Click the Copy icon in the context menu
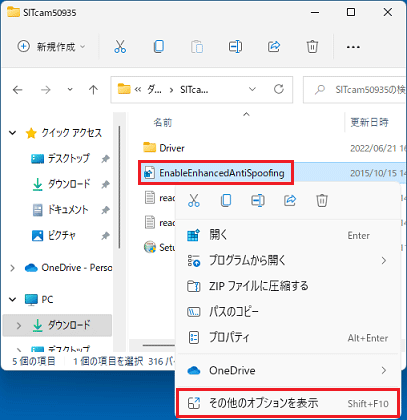Viewport: 407px width, 420px height. pos(226,200)
